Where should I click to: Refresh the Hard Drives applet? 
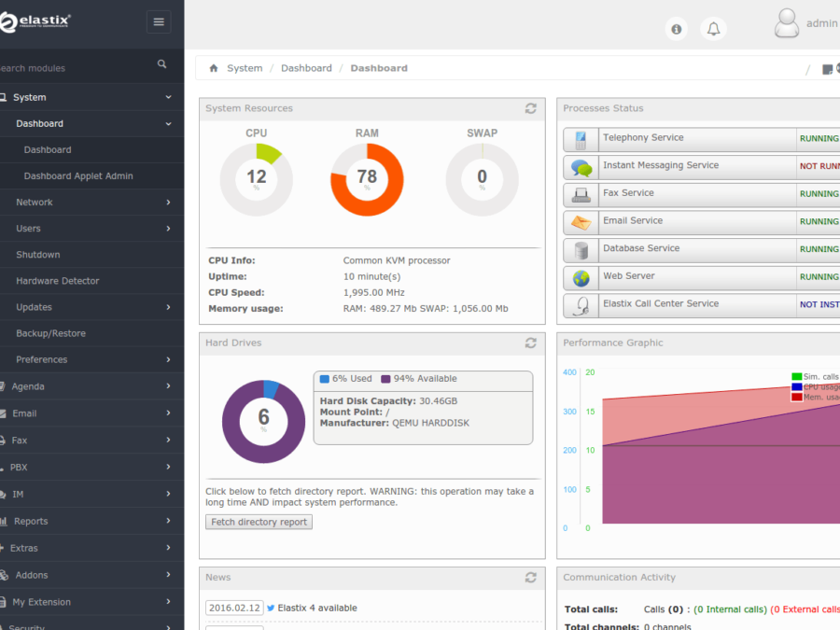531,343
